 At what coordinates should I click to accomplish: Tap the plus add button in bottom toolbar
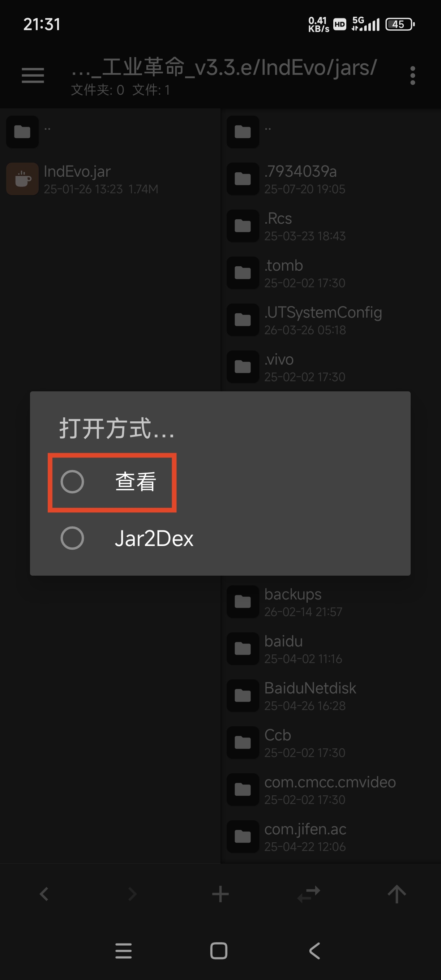click(x=220, y=894)
